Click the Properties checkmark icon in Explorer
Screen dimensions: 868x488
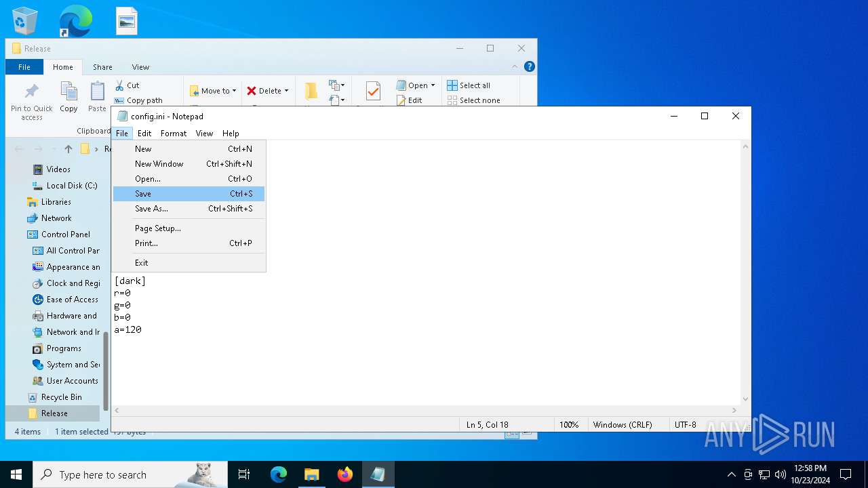pyautogui.click(x=372, y=91)
